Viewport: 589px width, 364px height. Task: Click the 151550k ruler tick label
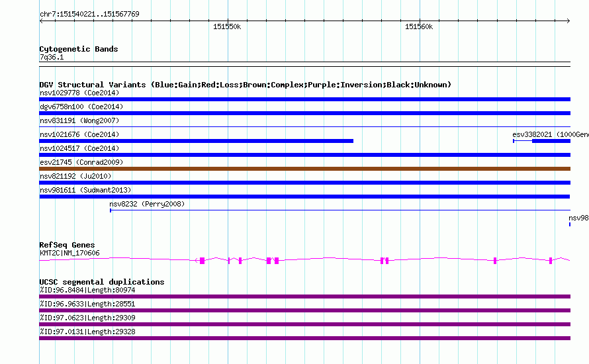227,27
